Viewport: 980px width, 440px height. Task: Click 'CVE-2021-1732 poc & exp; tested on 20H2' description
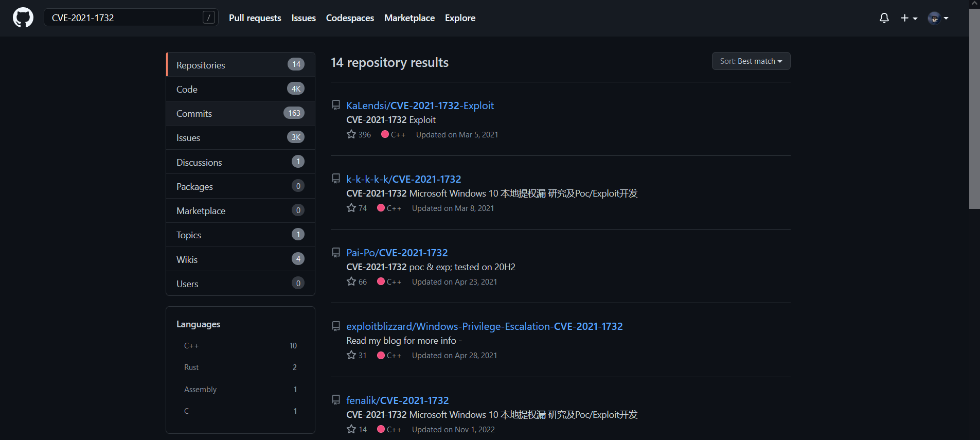(431, 267)
